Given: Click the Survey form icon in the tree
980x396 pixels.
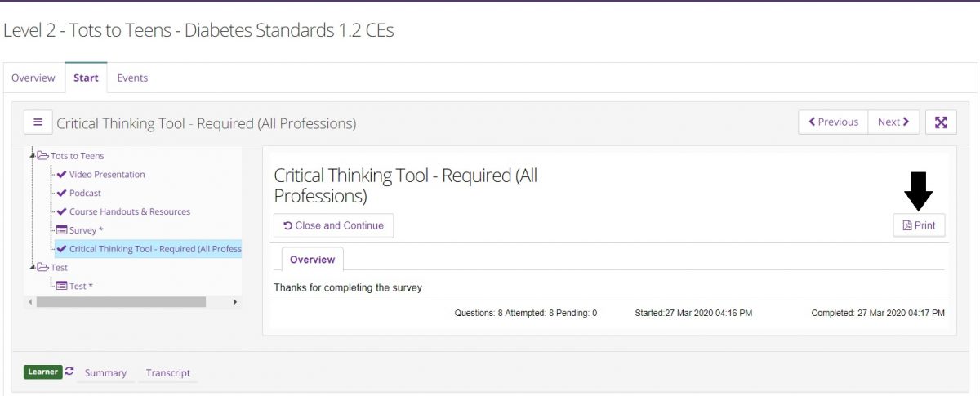Looking at the screenshot, I should click(x=61, y=230).
